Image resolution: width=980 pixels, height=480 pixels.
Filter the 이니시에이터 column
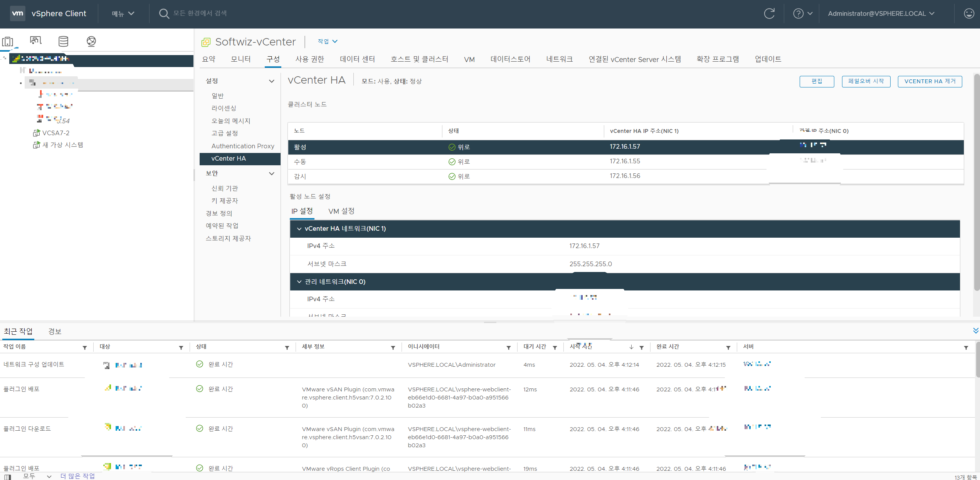(509, 347)
